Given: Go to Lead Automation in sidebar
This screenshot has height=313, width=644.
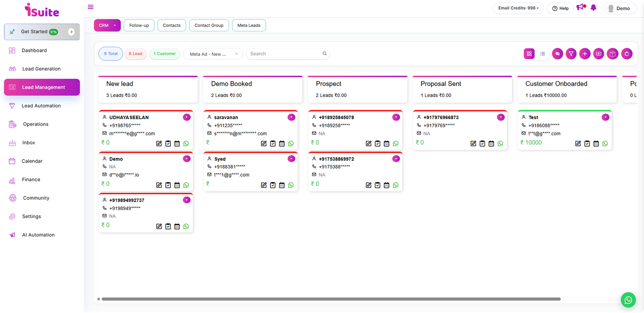Looking at the screenshot, I should click(x=41, y=106).
